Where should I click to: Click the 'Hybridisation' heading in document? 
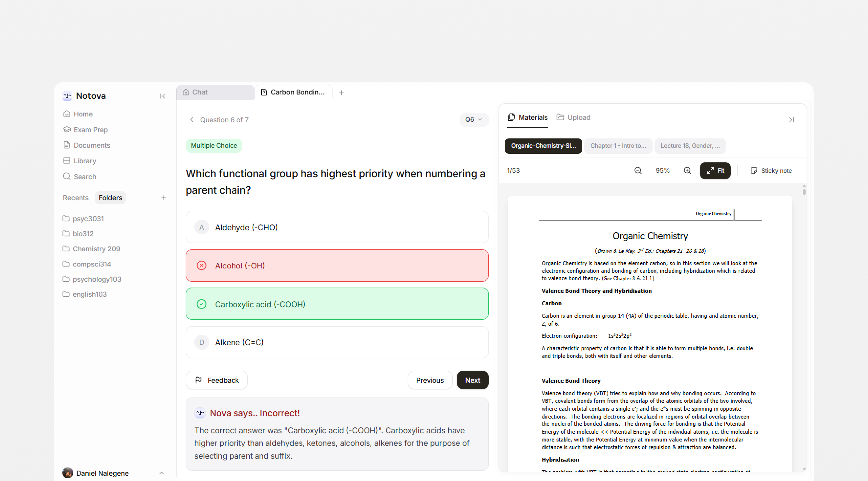[x=560, y=460]
